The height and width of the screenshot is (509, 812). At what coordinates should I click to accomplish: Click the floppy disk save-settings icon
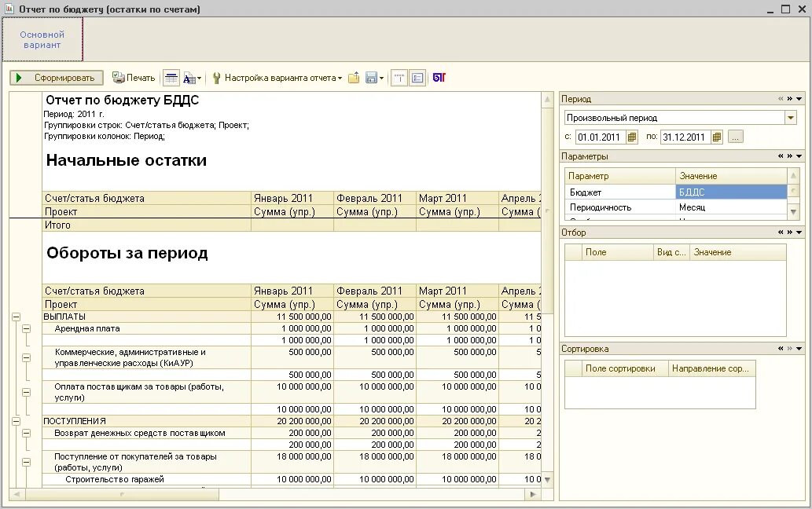point(371,78)
